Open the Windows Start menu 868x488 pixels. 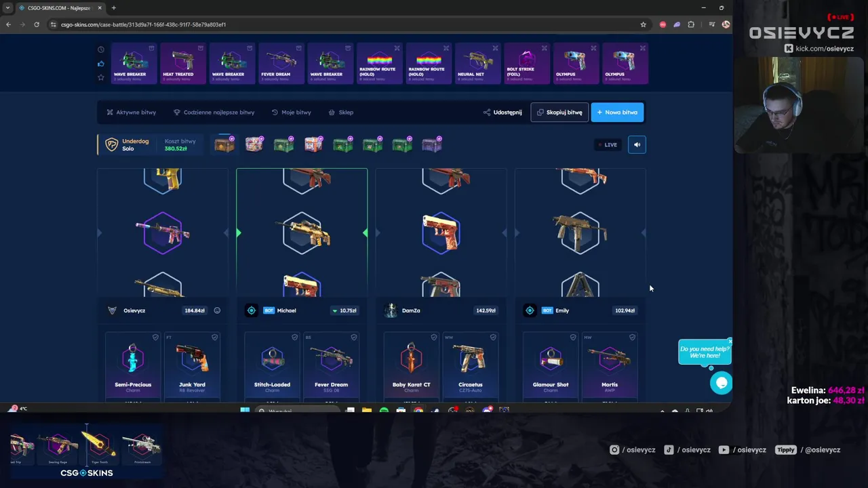(245, 410)
